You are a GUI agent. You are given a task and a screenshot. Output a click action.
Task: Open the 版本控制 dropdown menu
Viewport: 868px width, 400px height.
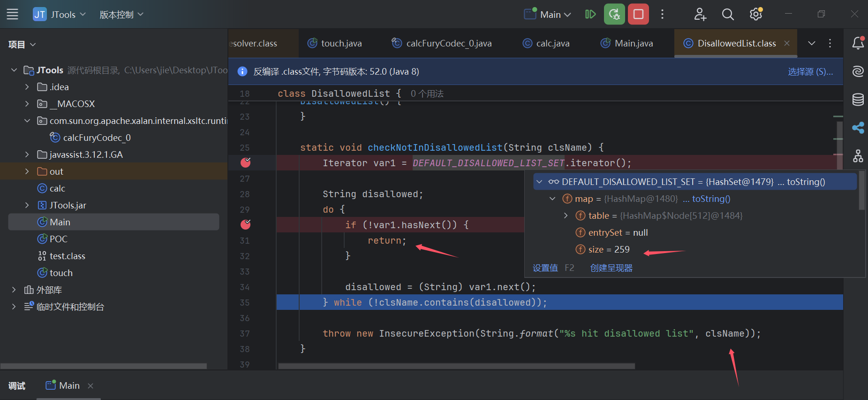(121, 15)
